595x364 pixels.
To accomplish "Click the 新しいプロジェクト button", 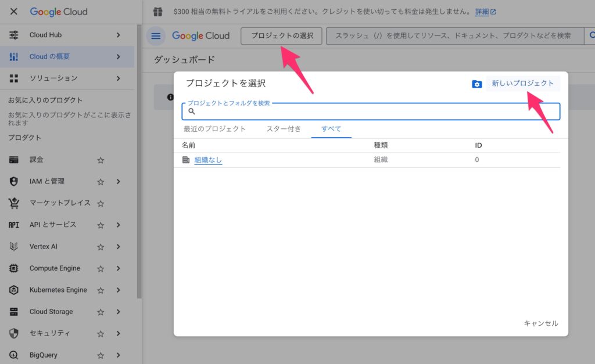I will [x=522, y=84].
